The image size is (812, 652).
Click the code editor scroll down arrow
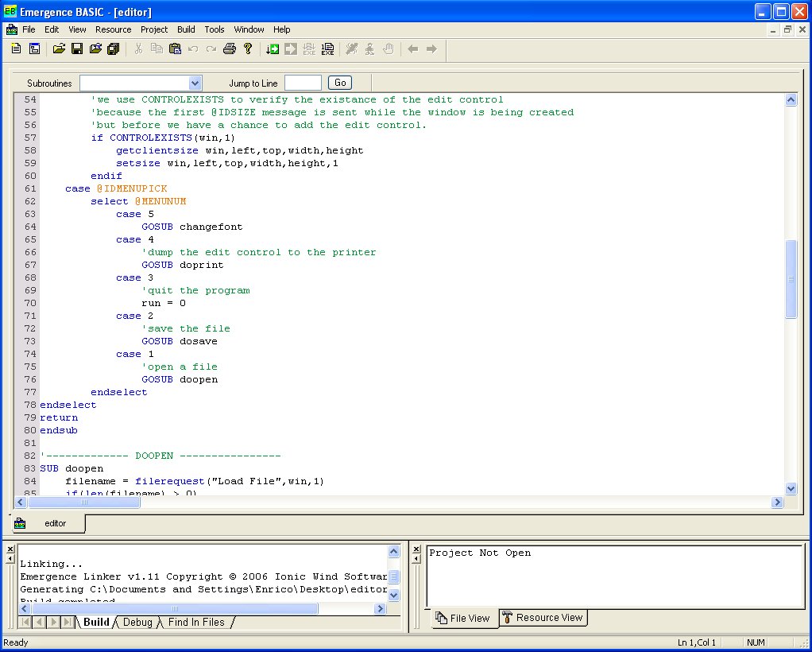pyautogui.click(x=791, y=488)
